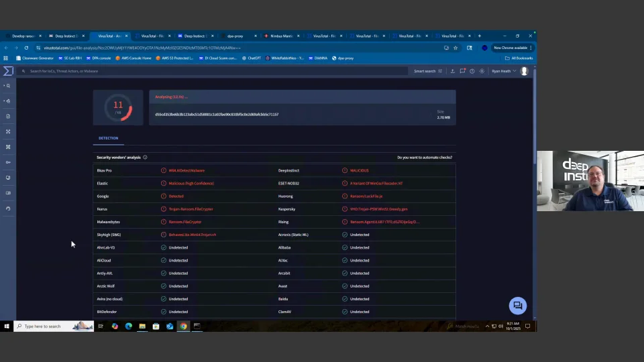This screenshot has height=362, width=644.
Task: Open the graph icon in left sidebar
Action: pyautogui.click(x=8, y=147)
